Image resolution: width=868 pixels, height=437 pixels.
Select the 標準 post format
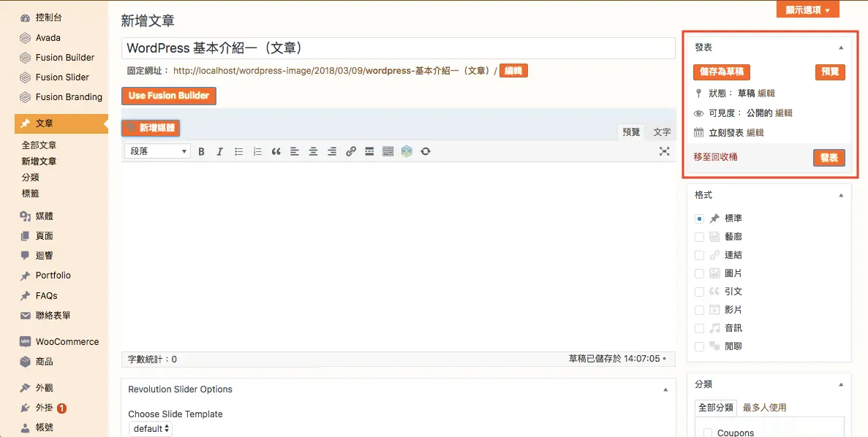point(700,219)
